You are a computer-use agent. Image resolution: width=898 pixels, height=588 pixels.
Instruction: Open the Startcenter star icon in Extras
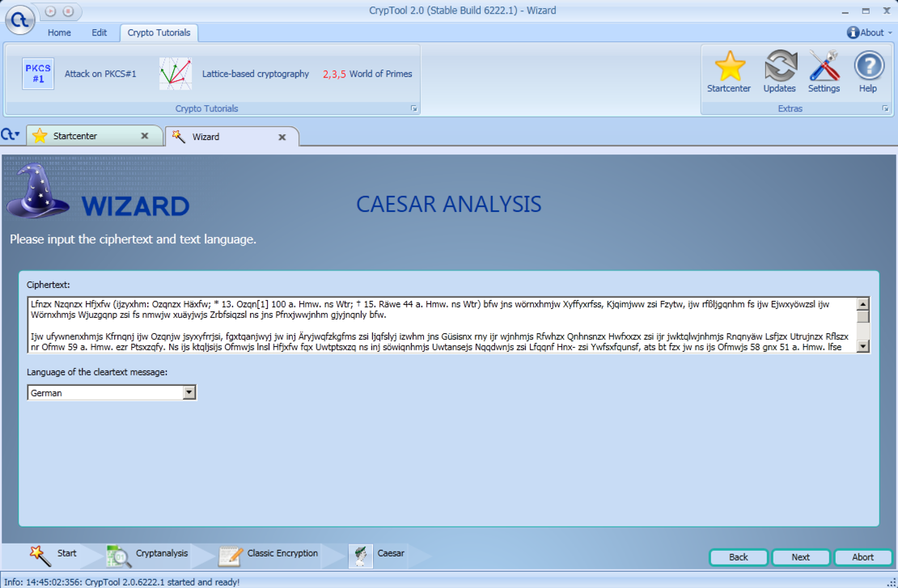729,66
